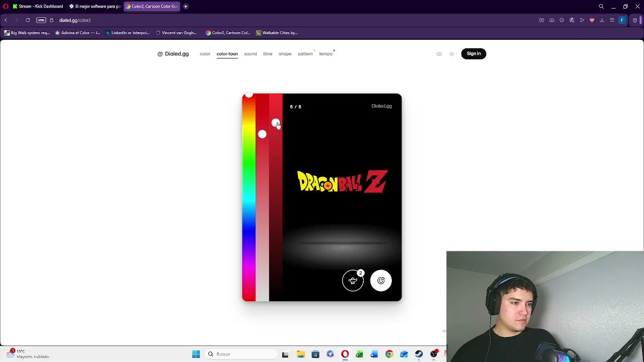This screenshot has height=362, width=644.
Task: Take a snapshot with the camera icon
Action: click(552, 20)
